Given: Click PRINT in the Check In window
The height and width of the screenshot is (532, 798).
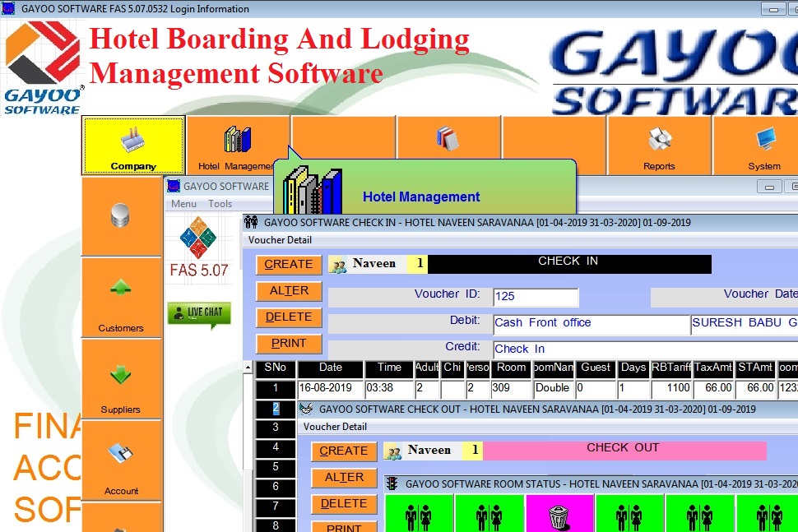Looking at the screenshot, I should [289, 344].
